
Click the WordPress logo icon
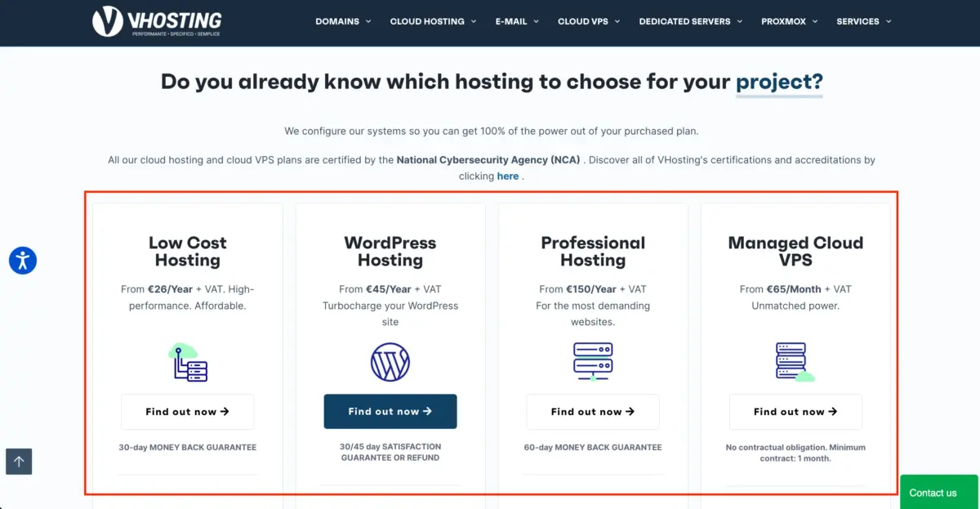coord(390,362)
